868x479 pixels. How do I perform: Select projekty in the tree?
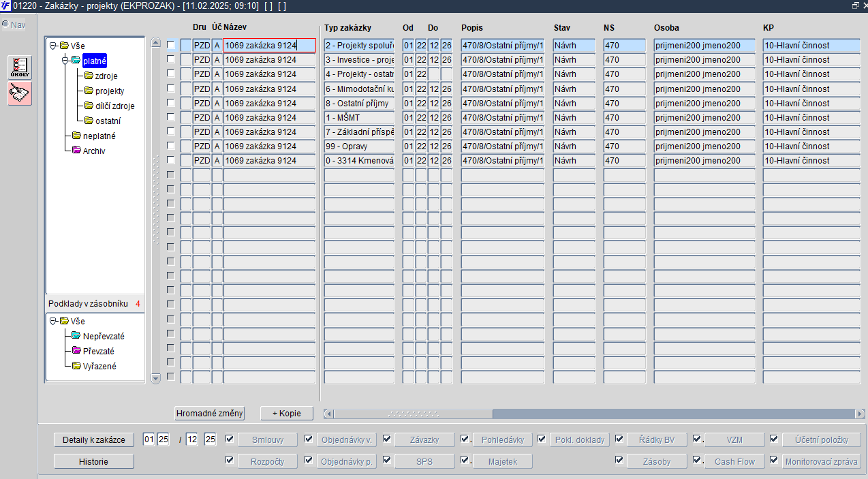tap(110, 91)
